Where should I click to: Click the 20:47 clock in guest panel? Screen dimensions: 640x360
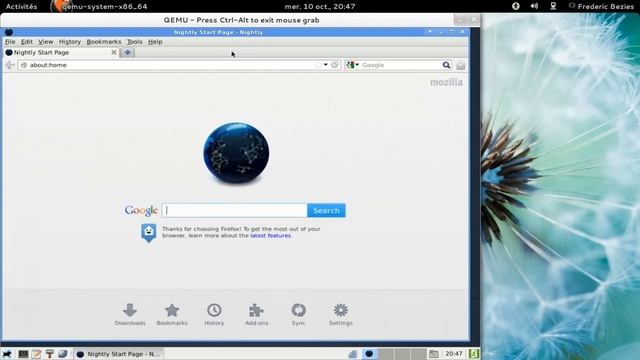click(x=453, y=354)
